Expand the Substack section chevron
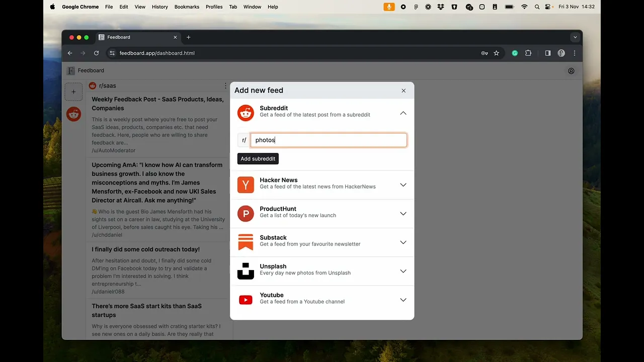 tap(403, 242)
